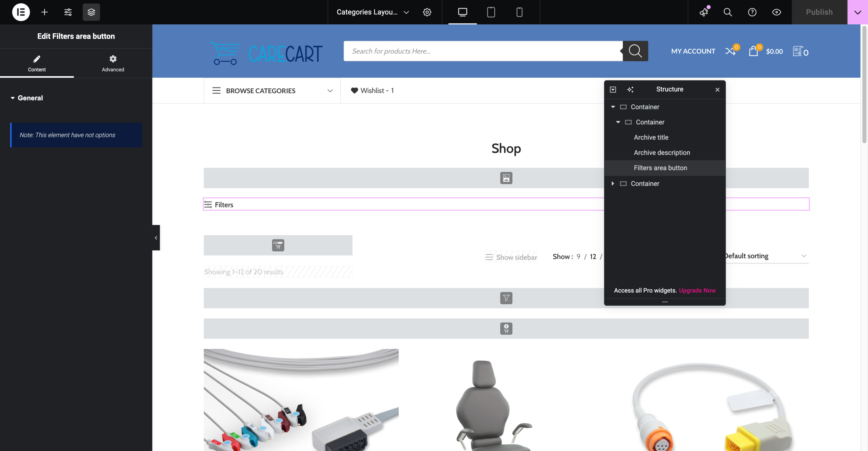Switch to tablet preview mode
This screenshot has width=868, height=451.
point(491,12)
